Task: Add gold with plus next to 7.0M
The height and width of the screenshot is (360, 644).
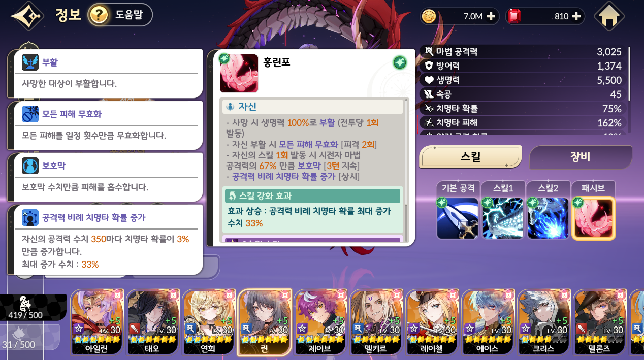Action: 491,16
